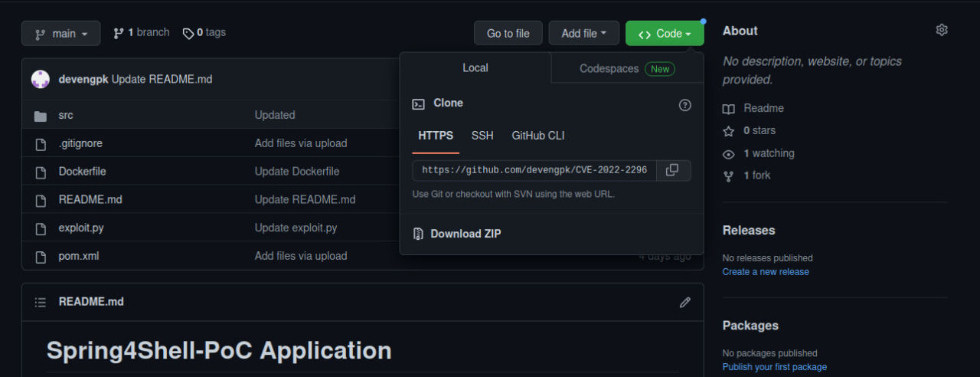
Task: Select the GitHub CLI clone option
Action: 538,136
